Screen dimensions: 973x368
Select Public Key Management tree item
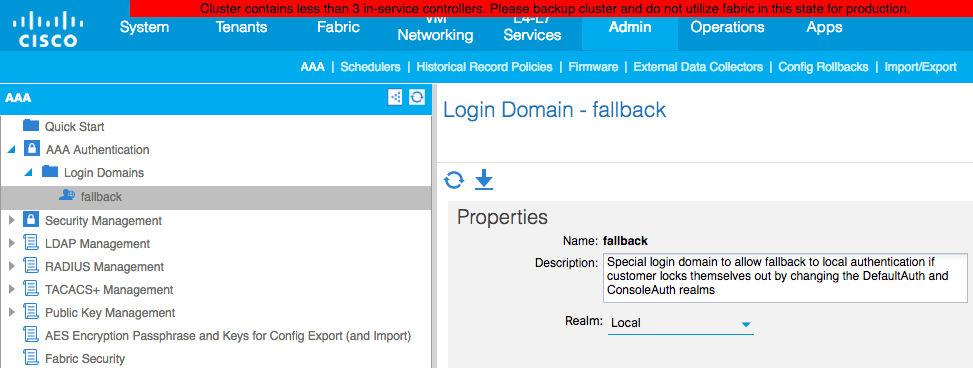110,313
